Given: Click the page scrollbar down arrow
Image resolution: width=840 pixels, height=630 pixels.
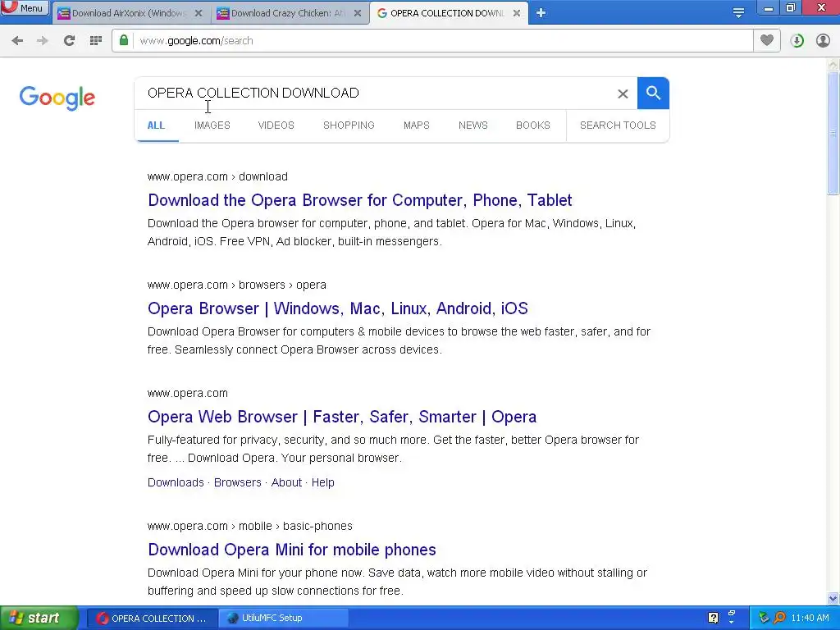Looking at the screenshot, I should tap(833, 598).
